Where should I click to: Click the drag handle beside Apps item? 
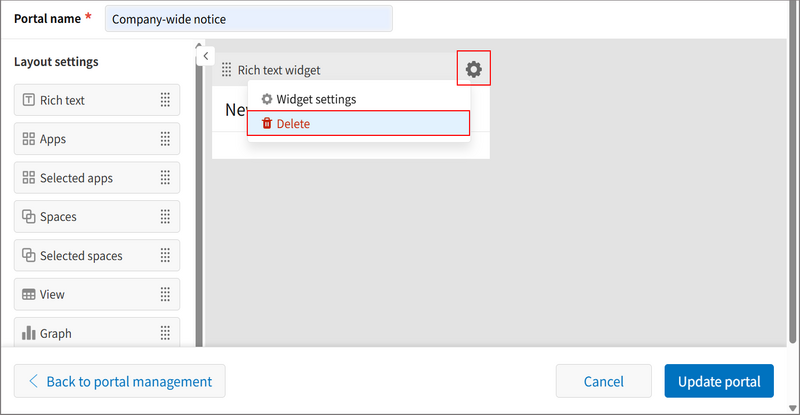165,139
